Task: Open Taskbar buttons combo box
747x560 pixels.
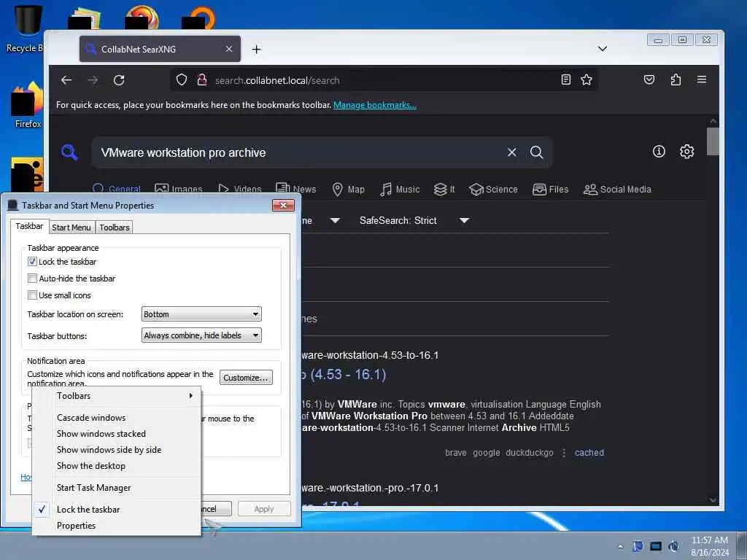Action: click(x=201, y=335)
